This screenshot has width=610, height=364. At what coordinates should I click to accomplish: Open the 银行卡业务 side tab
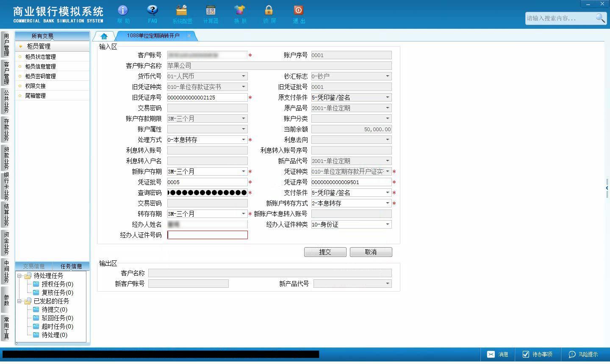(6, 186)
